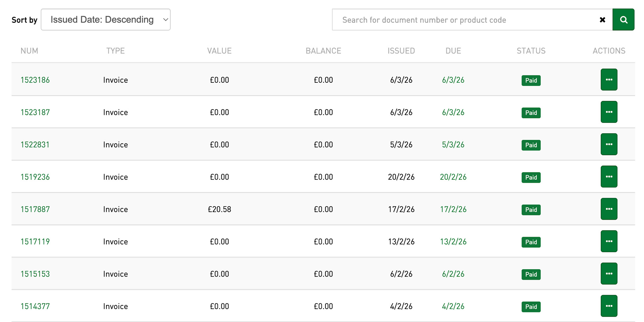Open invoice number 1517887 link
This screenshot has height=322, width=644.
click(35, 209)
